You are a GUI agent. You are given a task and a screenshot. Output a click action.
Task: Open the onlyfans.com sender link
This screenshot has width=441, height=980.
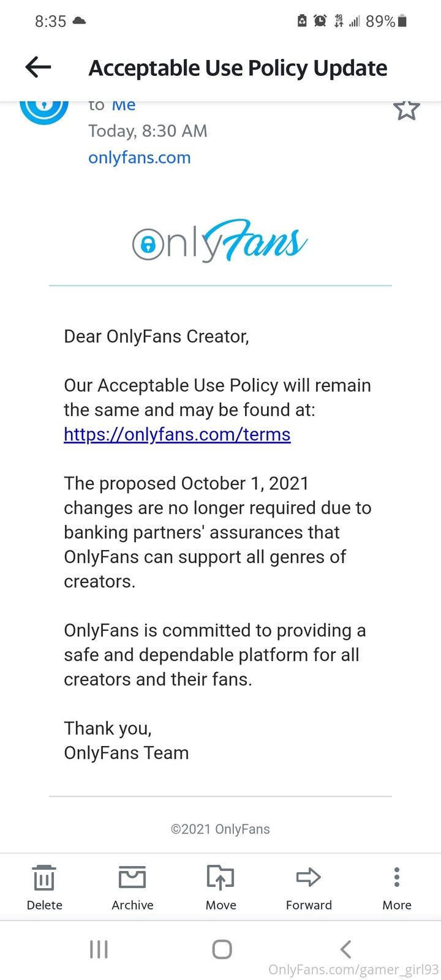point(140,157)
